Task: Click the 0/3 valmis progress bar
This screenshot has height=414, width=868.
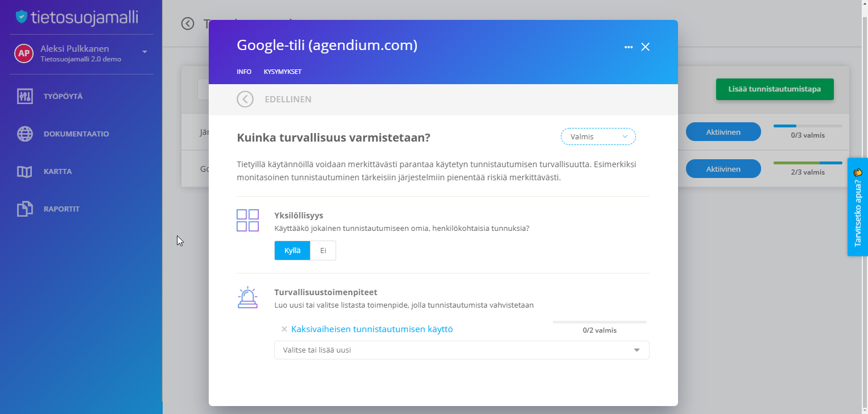Action: coord(808,126)
